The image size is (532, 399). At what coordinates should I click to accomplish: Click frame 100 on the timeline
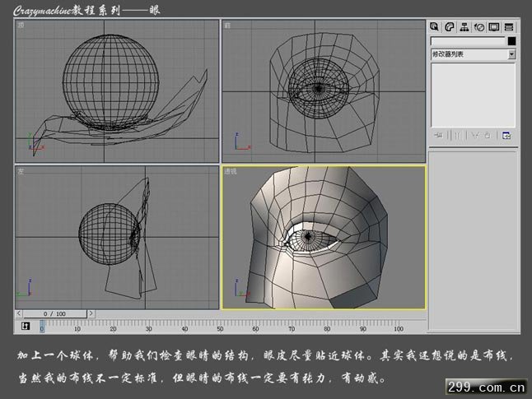399,328
